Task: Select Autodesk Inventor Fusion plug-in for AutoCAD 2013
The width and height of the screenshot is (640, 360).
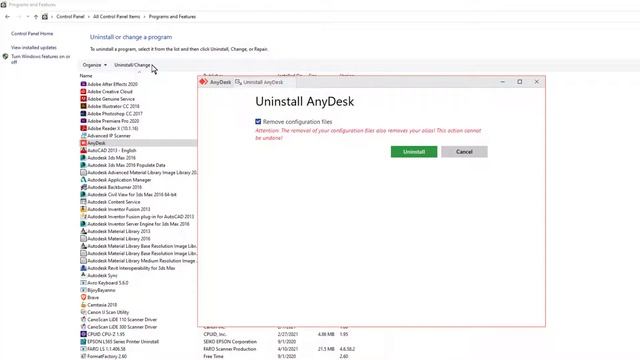Action: 141,216
